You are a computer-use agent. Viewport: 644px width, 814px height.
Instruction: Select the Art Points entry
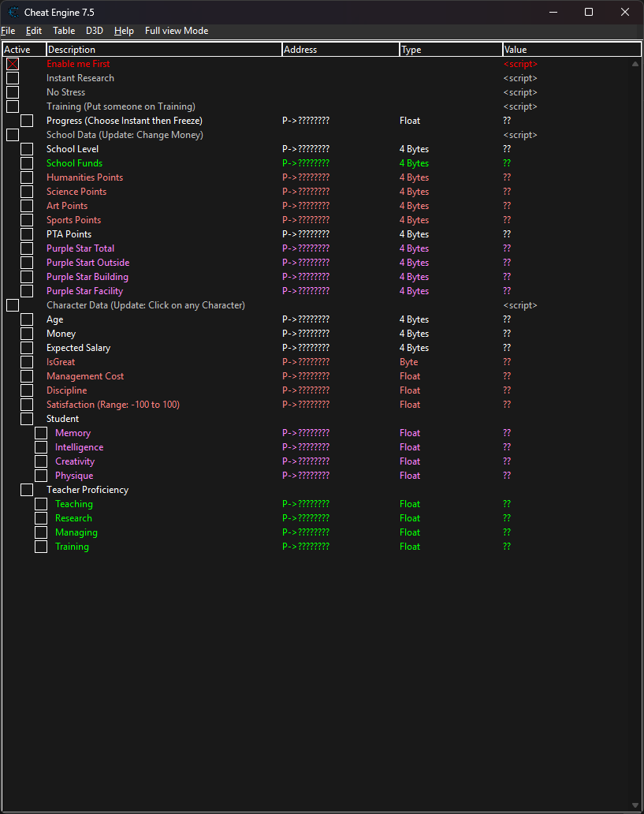68,206
